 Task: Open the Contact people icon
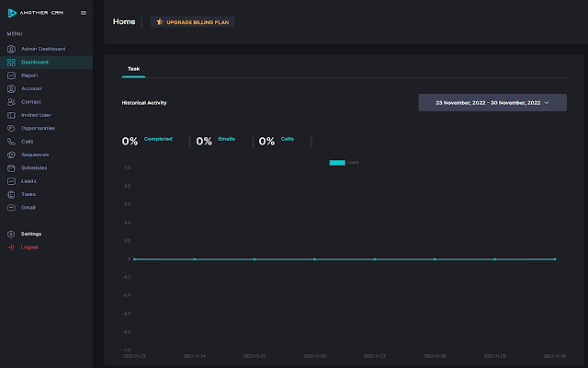tap(11, 102)
